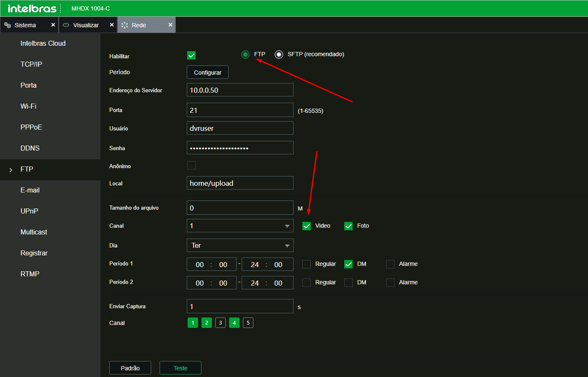The height and width of the screenshot is (377, 588).
Task: Click the Endereço do Servidor field
Action: 240,90
